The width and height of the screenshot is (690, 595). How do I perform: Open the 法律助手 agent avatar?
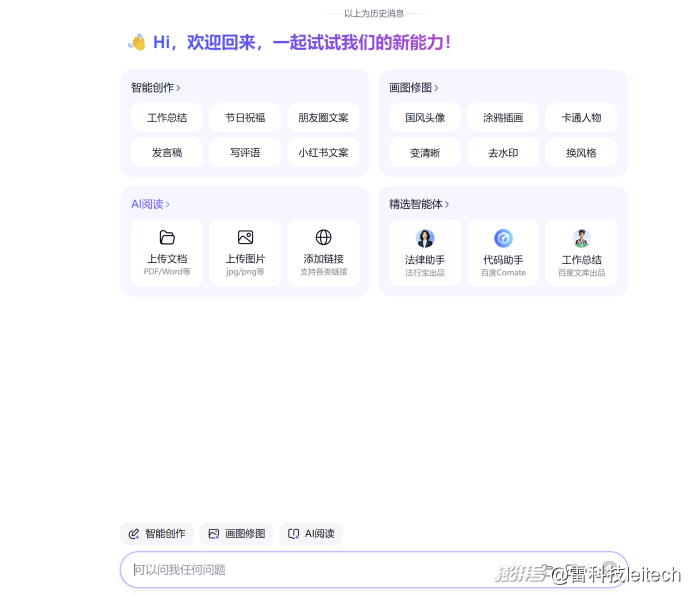[x=425, y=238]
